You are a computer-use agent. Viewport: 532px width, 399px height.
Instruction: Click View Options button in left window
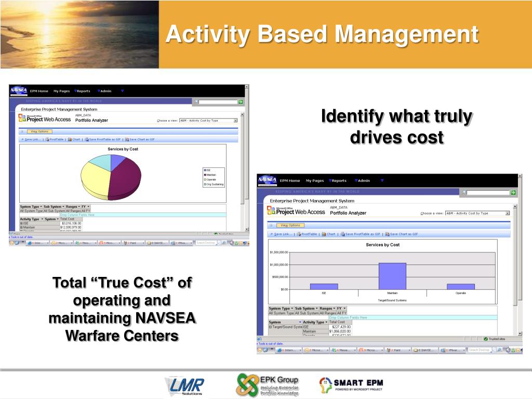click(x=39, y=131)
